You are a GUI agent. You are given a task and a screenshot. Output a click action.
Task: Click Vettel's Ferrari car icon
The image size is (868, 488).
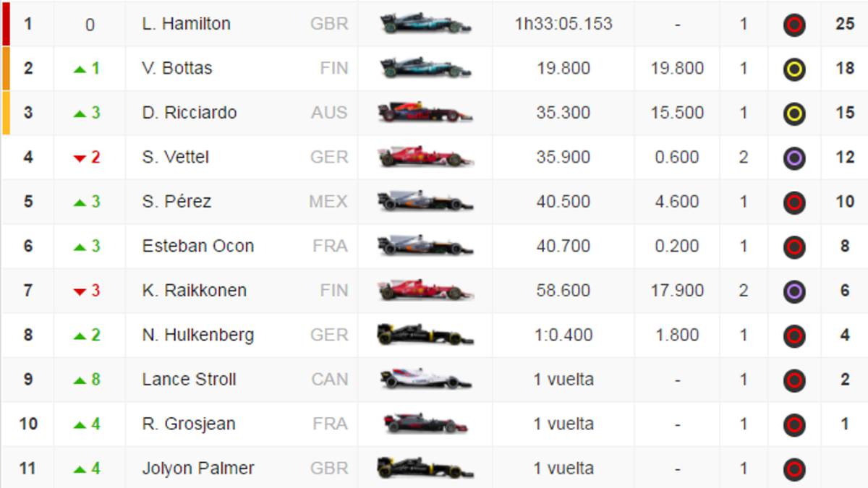point(425,157)
